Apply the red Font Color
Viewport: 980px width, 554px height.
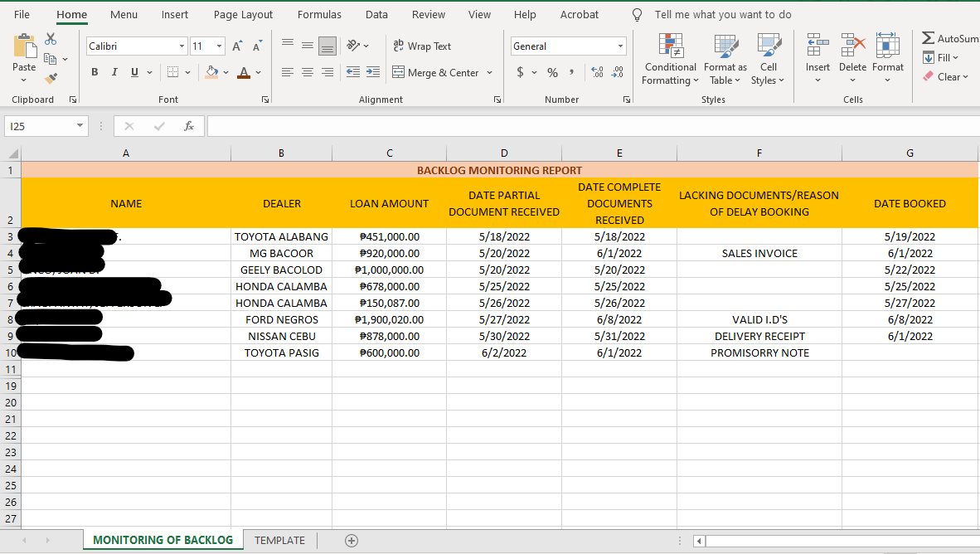[x=244, y=72]
